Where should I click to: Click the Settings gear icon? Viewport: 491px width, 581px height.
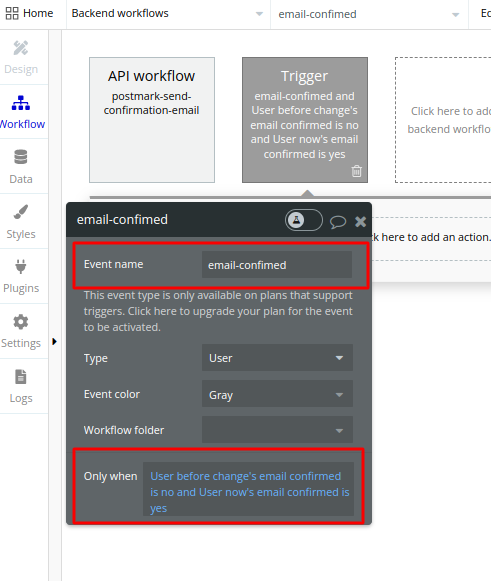pyautogui.click(x=21, y=322)
